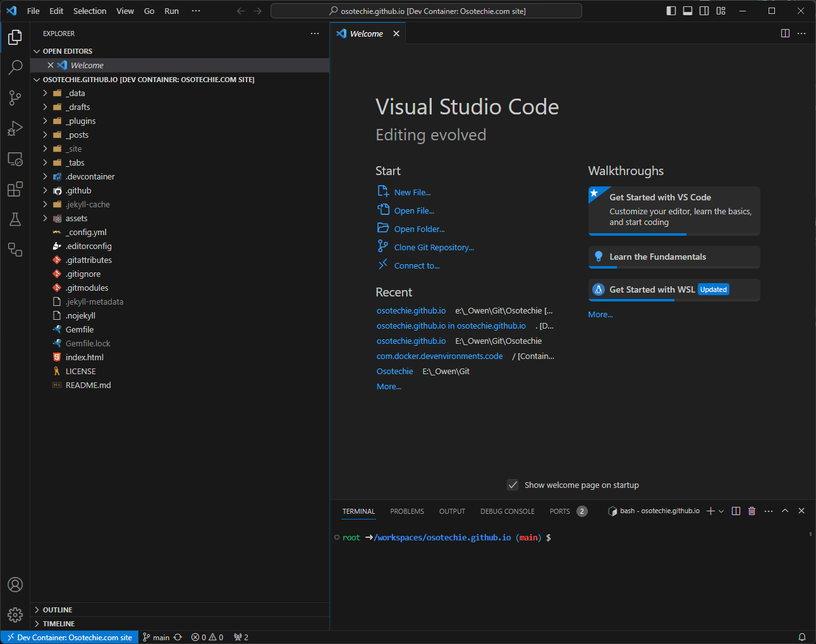Open the new terminal launch profile dropdown
The image size is (816, 644).
[x=721, y=511]
